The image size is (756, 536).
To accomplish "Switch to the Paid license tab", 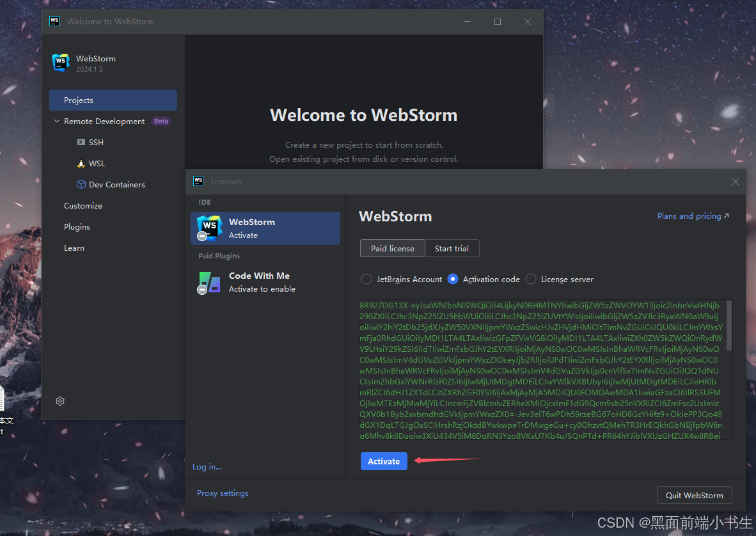I will coord(393,248).
